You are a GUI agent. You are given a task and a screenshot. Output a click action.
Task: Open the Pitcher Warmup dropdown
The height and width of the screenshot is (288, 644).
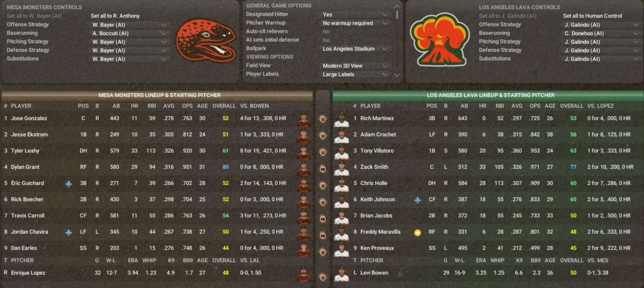(x=356, y=23)
